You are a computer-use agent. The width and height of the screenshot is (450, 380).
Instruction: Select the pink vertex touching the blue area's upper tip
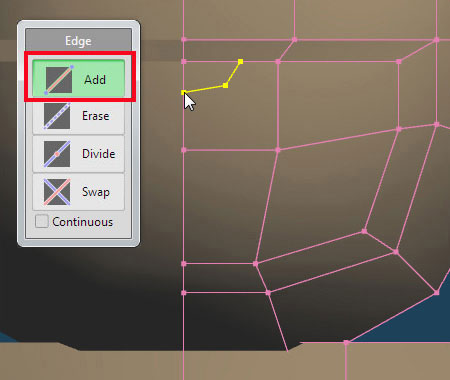tap(437, 293)
